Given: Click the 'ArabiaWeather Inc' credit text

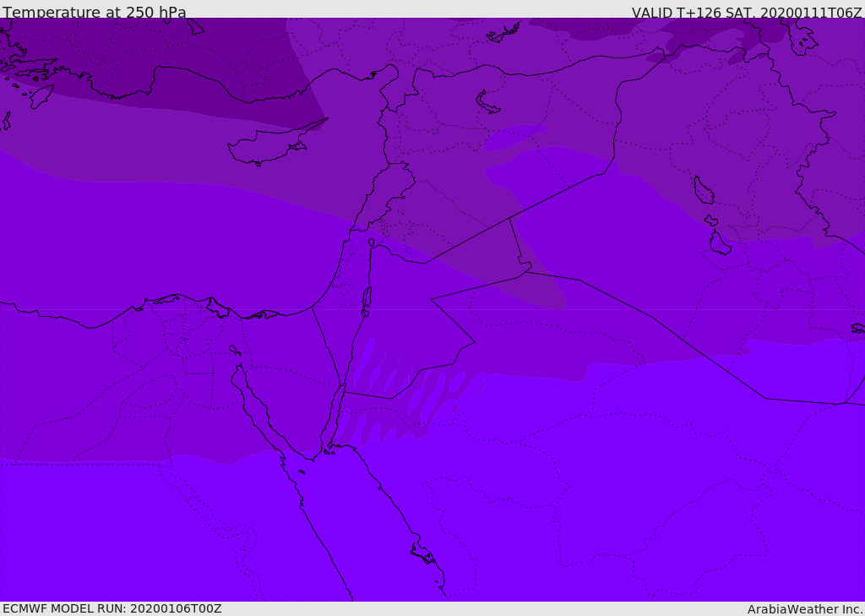Looking at the screenshot, I should pyautogui.click(x=805, y=609).
